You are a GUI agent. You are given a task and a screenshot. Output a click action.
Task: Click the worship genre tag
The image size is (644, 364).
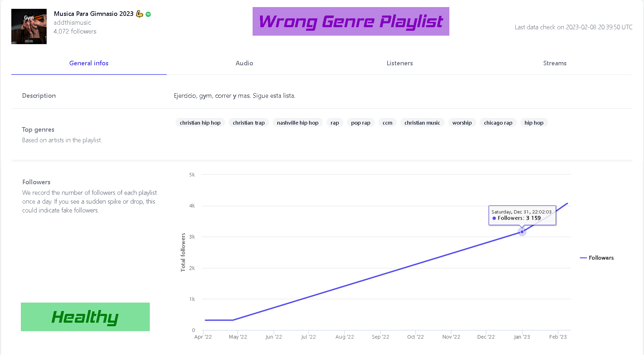point(462,123)
